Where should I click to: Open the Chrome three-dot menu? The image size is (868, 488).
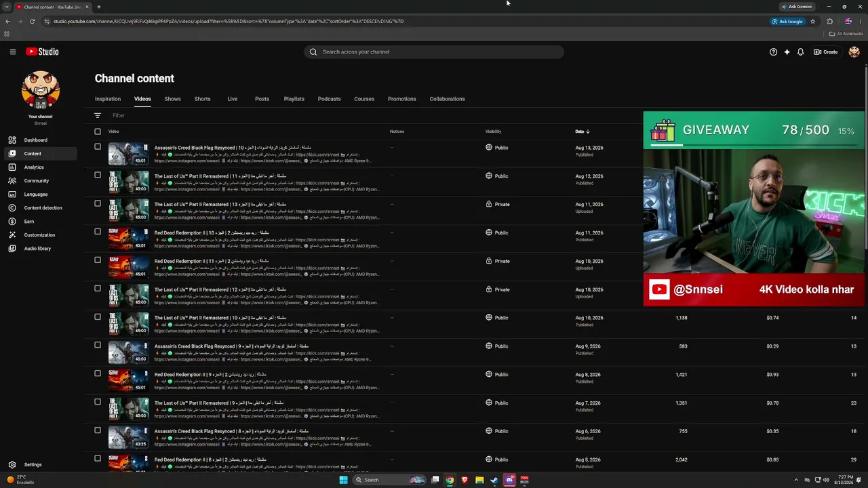[860, 21]
